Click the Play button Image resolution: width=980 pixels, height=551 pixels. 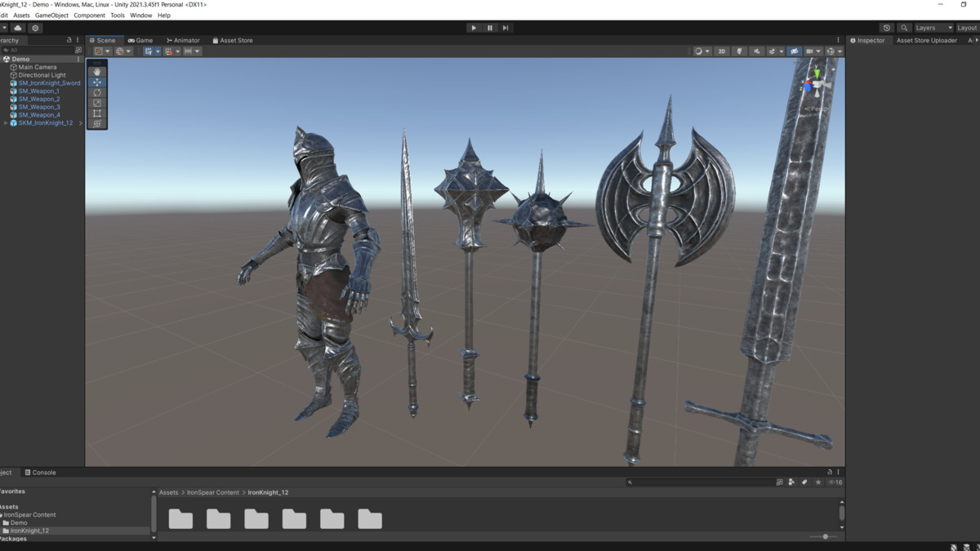point(474,28)
